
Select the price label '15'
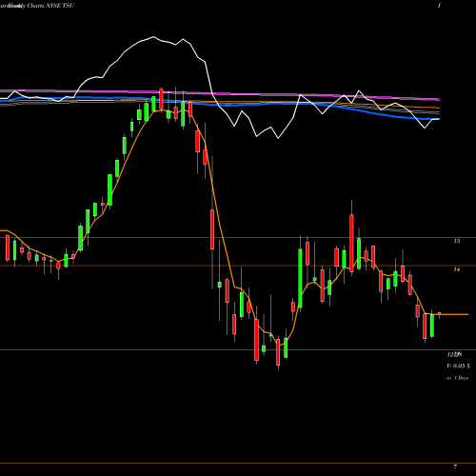point(456,241)
